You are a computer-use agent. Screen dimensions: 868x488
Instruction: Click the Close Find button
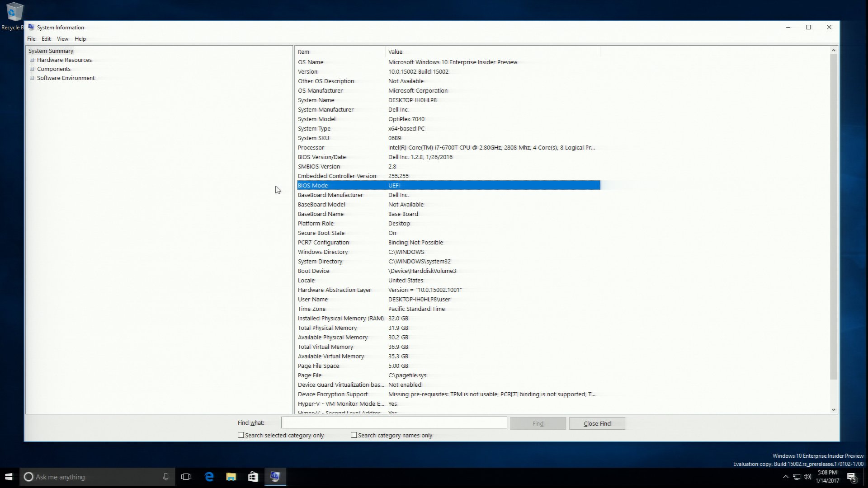click(x=597, y=423)
